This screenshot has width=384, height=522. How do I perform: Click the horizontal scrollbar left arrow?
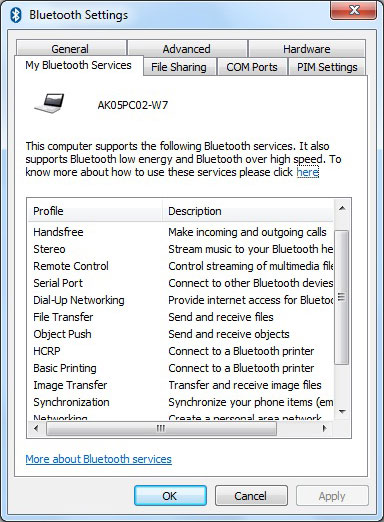click(x=36, y=428)
